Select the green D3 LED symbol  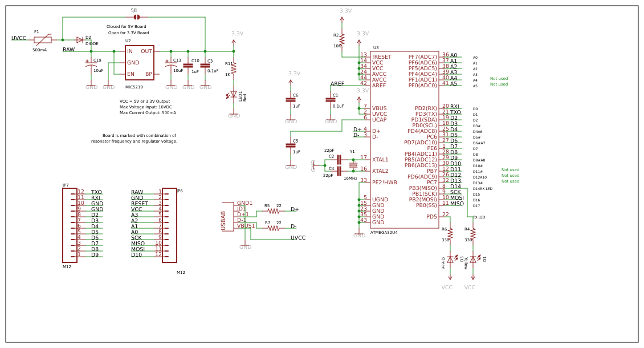[452, 259]
